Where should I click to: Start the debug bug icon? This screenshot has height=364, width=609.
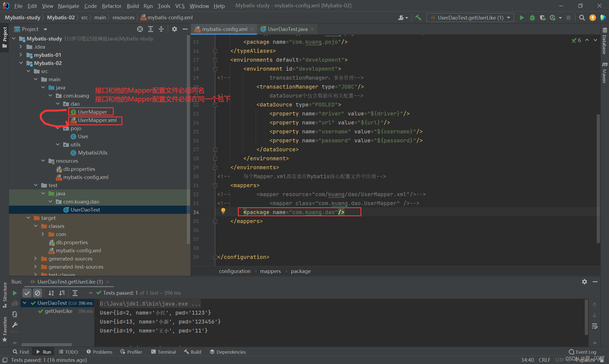pos(532,18)
